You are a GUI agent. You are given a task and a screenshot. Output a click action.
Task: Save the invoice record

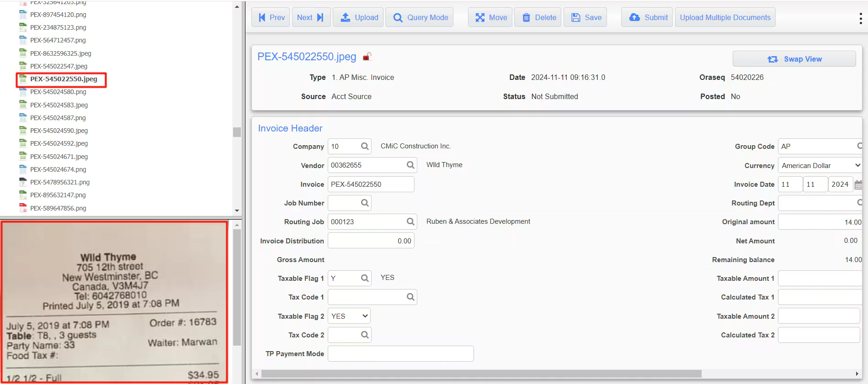[586, 17]
